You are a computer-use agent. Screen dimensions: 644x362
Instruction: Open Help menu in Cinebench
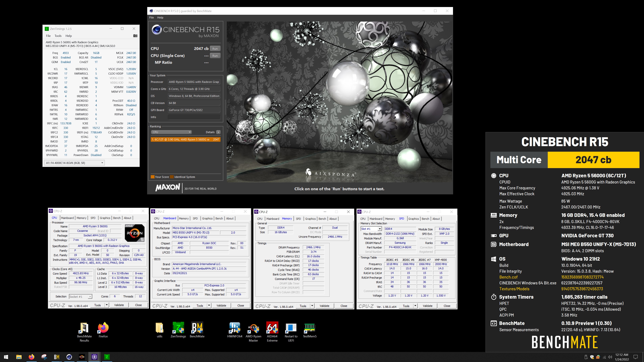click(160, 17)
